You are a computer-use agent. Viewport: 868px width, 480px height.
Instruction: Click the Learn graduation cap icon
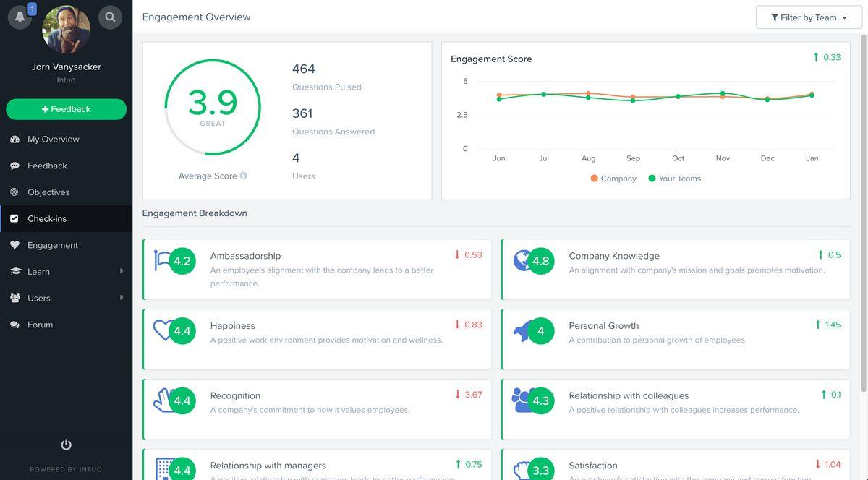[14, 272]
